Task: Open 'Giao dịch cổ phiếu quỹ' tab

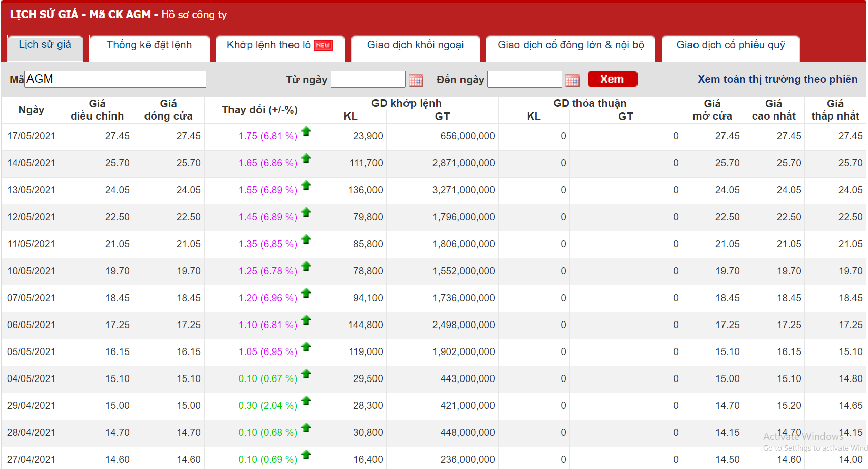Action: point(730,45)
